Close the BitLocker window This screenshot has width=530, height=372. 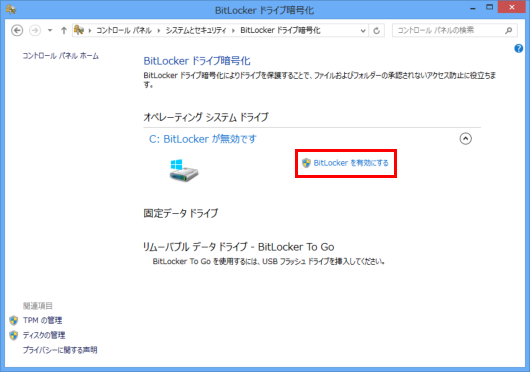point(512,7)
